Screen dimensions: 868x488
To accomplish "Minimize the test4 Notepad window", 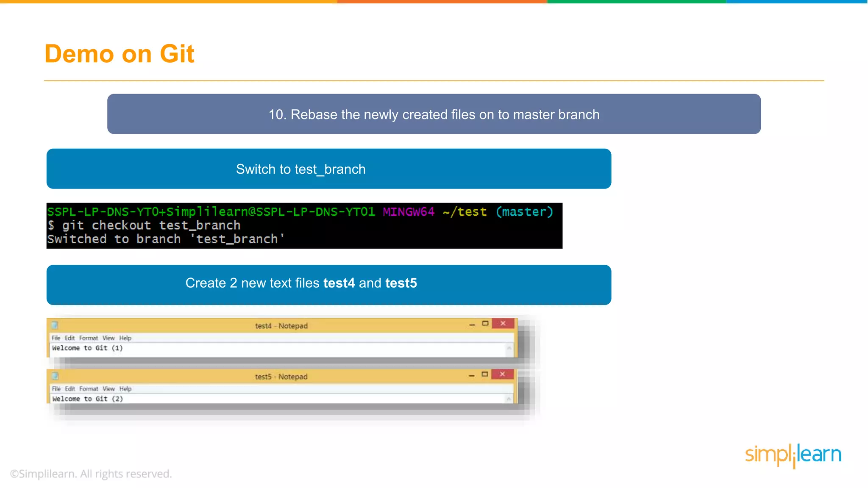I will pos(472,324).
